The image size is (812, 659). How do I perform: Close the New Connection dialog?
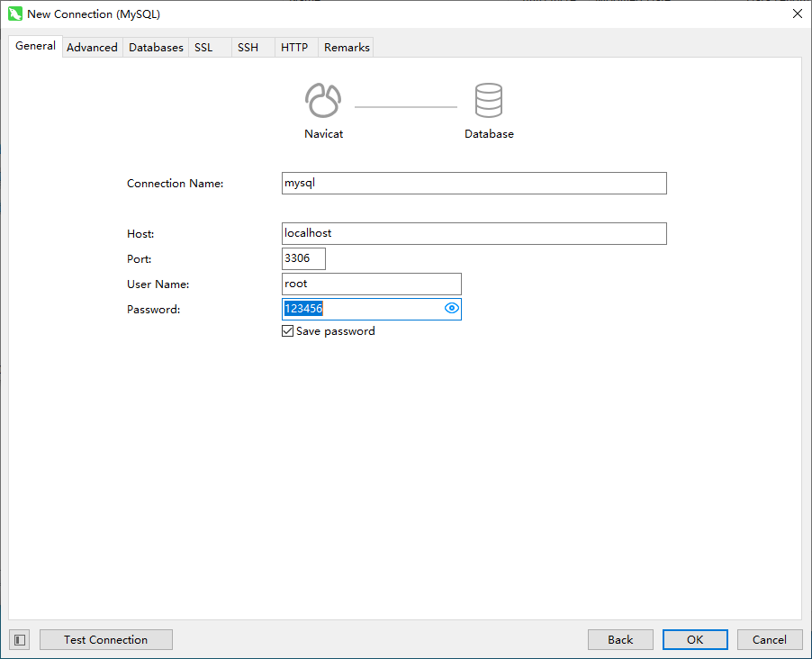(798, 14)
